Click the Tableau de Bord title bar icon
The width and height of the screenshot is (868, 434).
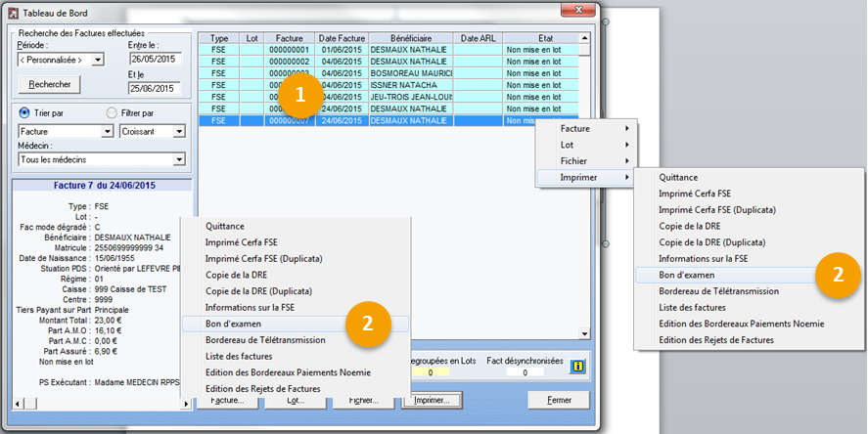(x=13, y=14)
